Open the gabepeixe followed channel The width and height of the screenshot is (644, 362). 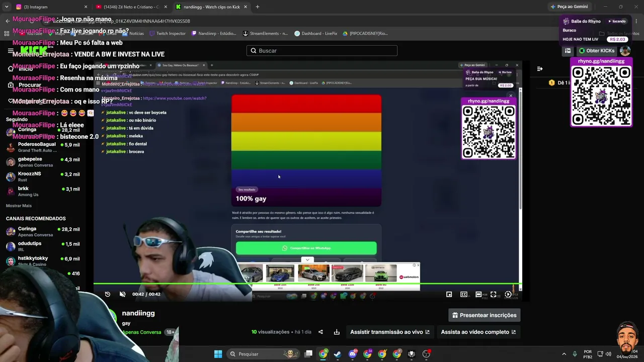click(43, 162)
